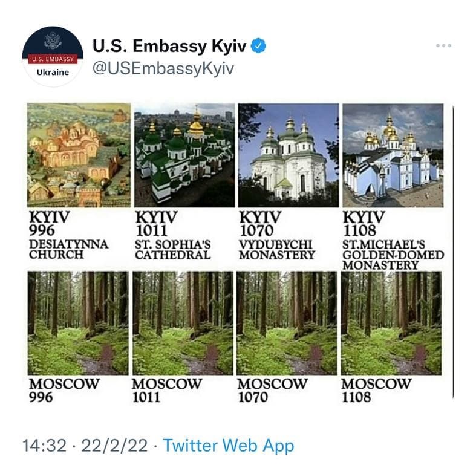Click the KYIV 1011 caption text
This screenshot has width=476, height=465.
pos(156,224)
